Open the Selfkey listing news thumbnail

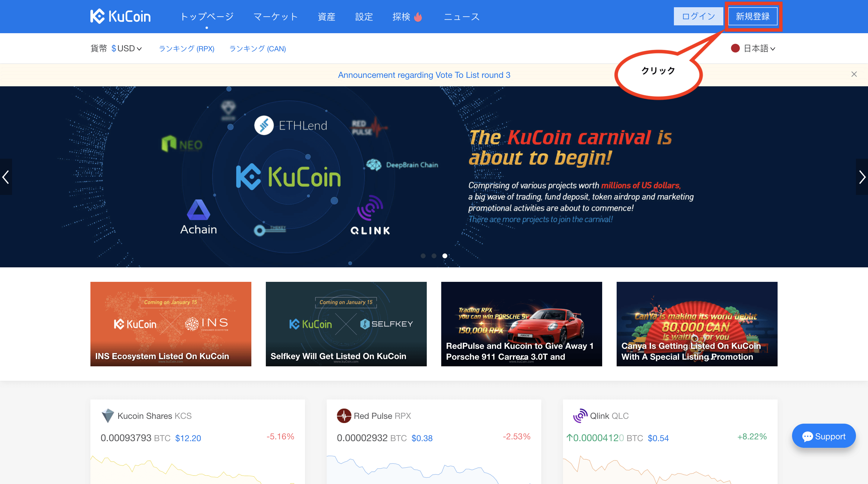346,324
